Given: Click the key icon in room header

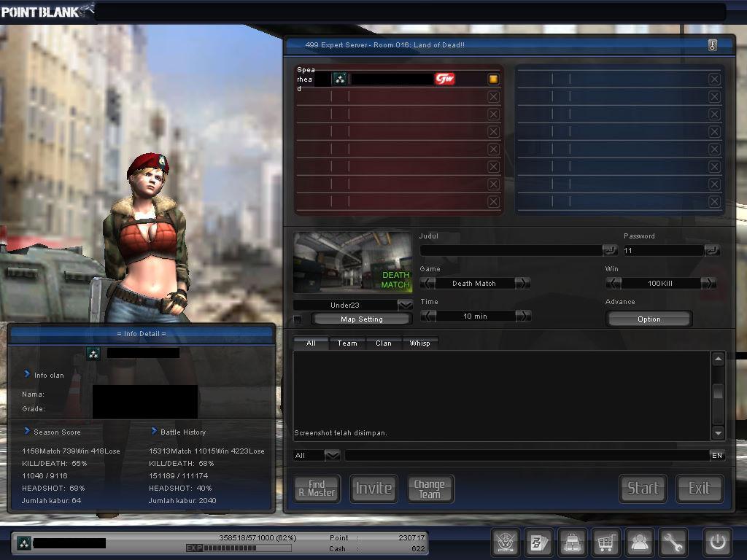Looking at the screenshot, I should pyautogui.click(x=713, y=45).
